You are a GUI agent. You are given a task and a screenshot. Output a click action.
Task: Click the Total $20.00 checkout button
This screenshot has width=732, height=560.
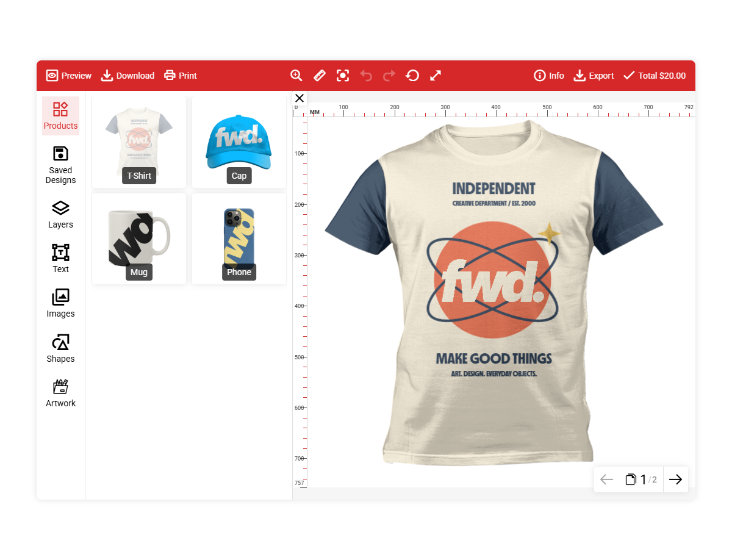654,76
